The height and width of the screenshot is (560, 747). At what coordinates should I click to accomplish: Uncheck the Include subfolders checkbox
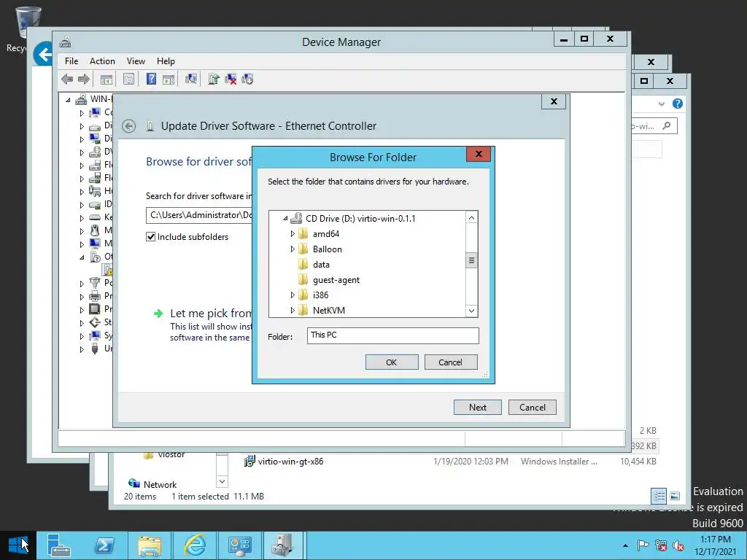click(x=150, y=237)
